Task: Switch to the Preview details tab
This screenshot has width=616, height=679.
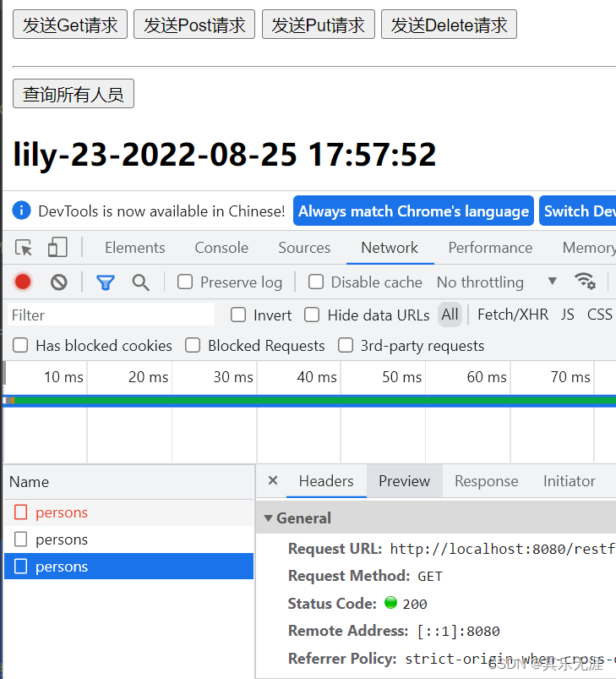Action: pos(405,481)
